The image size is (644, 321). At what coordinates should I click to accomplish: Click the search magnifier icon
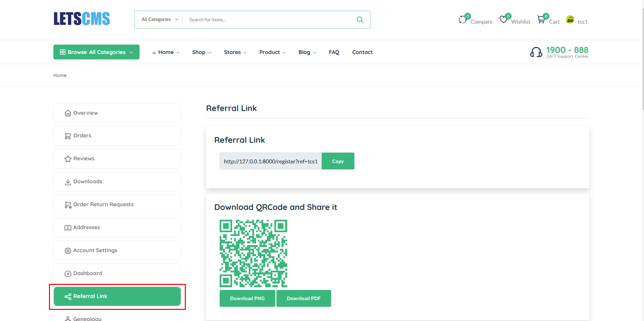tap(360, 20)
